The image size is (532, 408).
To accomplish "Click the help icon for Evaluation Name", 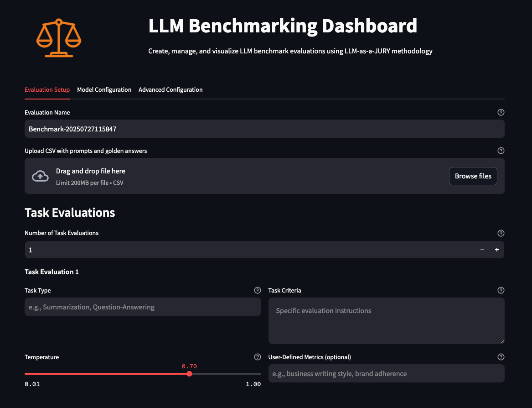I will (501, 112).
